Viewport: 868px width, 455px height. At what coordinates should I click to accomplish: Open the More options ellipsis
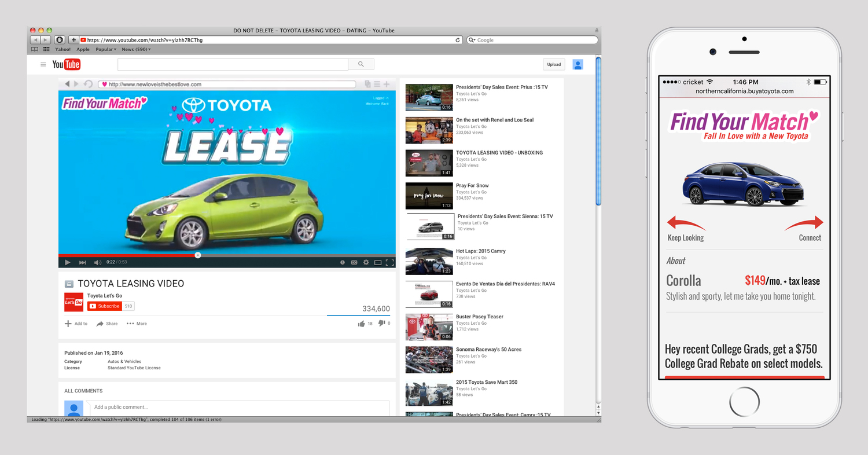130,324
